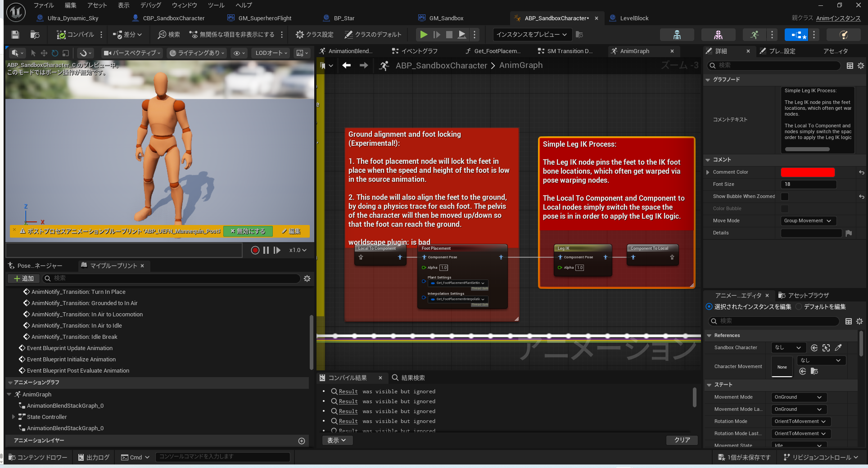Click the settings gear in My Blueprint panel
Viewport: 868px width, 468px height.
[307, 279]
